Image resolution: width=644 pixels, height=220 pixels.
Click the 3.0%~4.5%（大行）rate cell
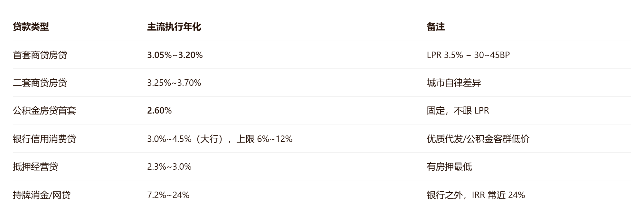point(220,139)
